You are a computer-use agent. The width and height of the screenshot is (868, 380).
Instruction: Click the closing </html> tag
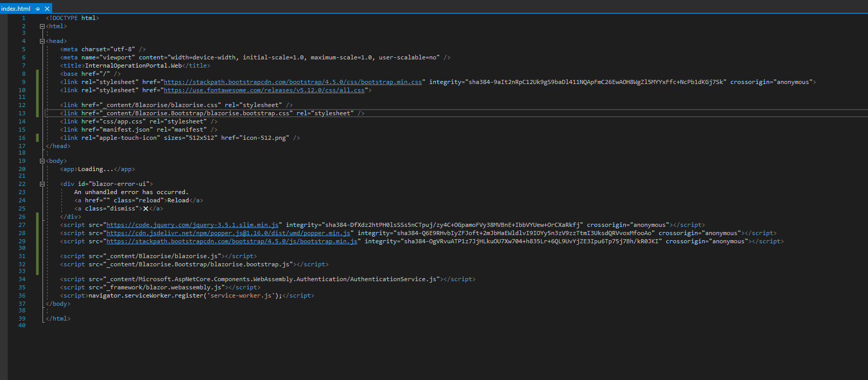point(58,319)
